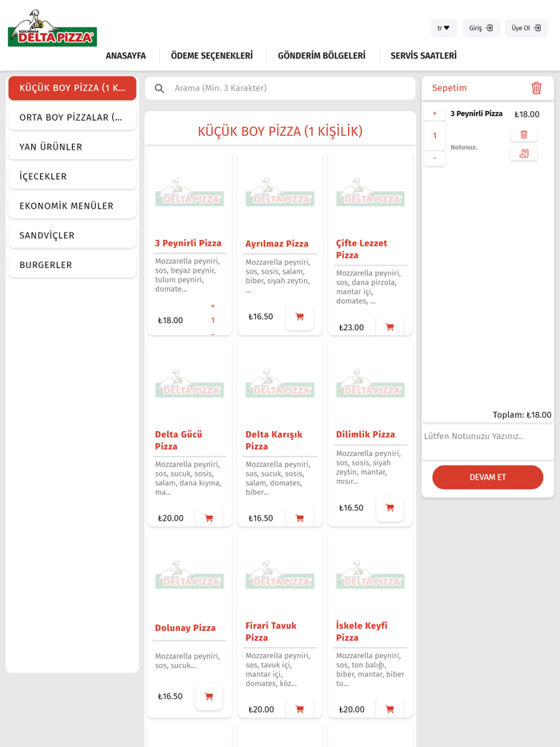The width and height of the screenshot is (560, 747).
Task: Click Çifte Lezzet Pizza product image
Action: (x=370, y=193)
